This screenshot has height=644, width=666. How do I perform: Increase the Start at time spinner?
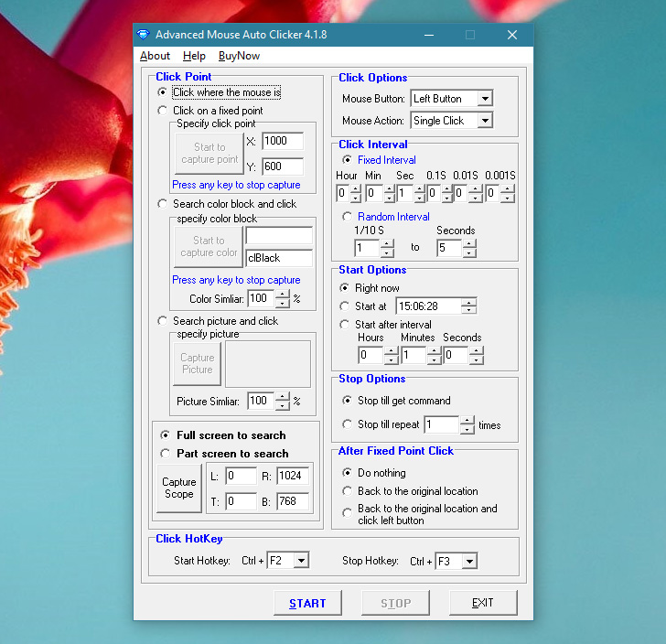(x=468, y=302)
